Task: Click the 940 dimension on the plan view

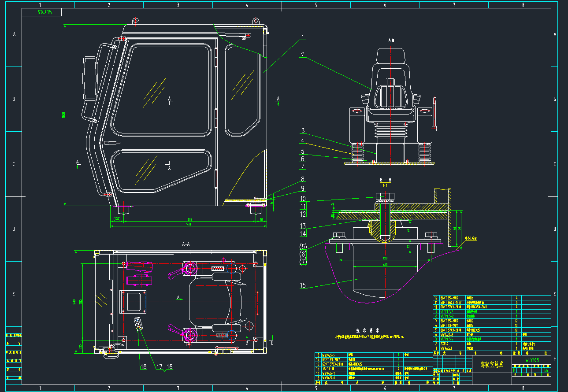Action: pos(74,302)
